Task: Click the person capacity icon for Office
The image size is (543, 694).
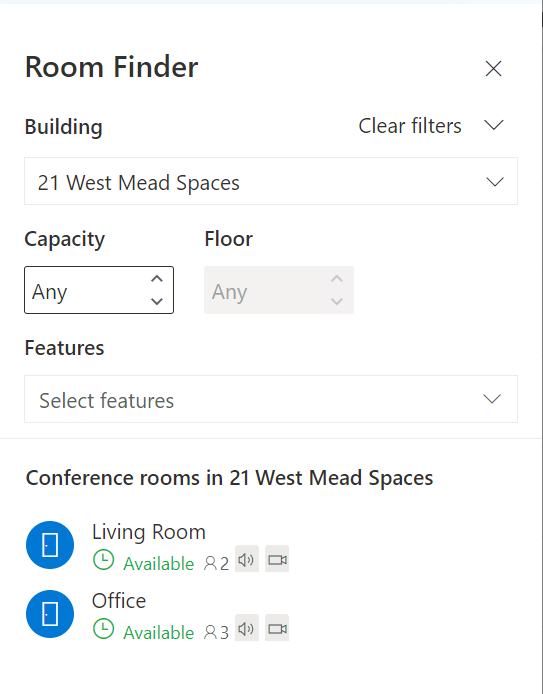Action: (x=210, y=633)
